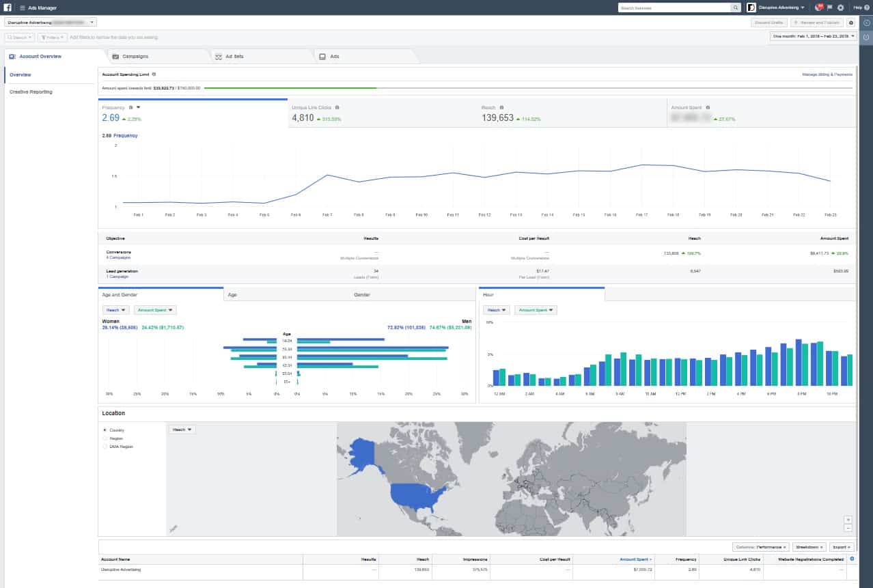Viewport: 873px width, 588px height.
Task: Click the Unique Link Clicks info icon
Action: click(337, 107)
